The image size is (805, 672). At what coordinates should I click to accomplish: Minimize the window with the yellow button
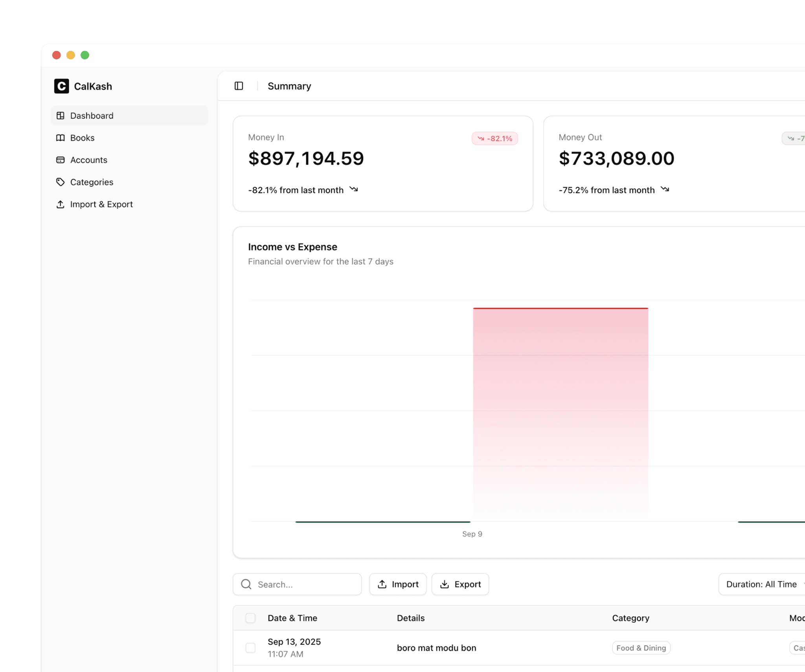(71, 55)
